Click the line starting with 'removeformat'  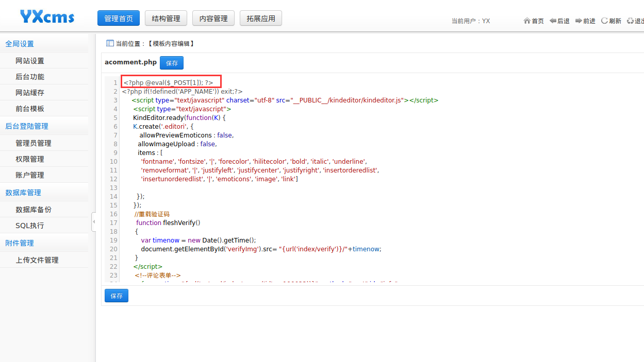[x=260, y=170]
